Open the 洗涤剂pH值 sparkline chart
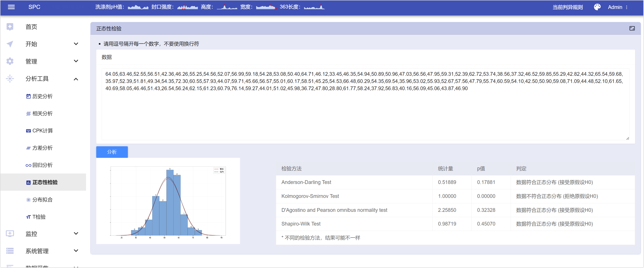644x268 pixels. pyautogui.click(x=138, y=7)
